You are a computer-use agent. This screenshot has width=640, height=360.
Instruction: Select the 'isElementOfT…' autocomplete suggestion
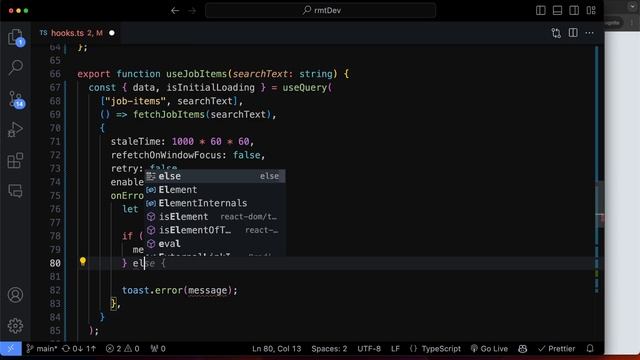click(x=216, y=230)
